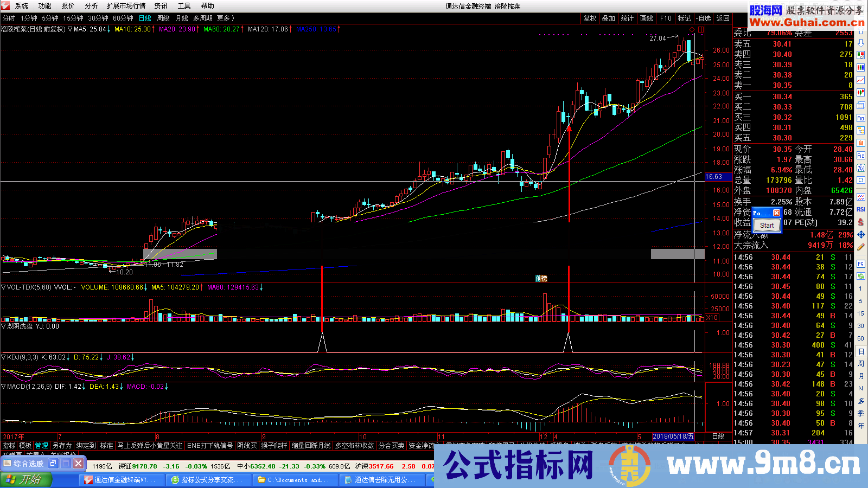Click the f(x) formula icon in sidebar
Screen dimensions: 868x488
tap(861, 168)
